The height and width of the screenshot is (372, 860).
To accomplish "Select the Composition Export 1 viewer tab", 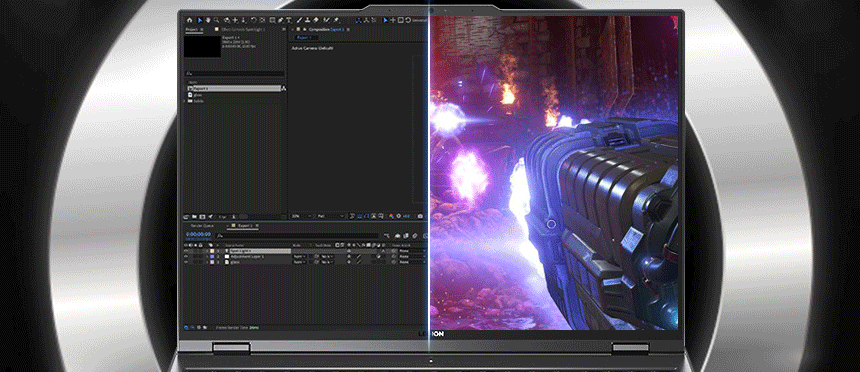I will [327, 29].
